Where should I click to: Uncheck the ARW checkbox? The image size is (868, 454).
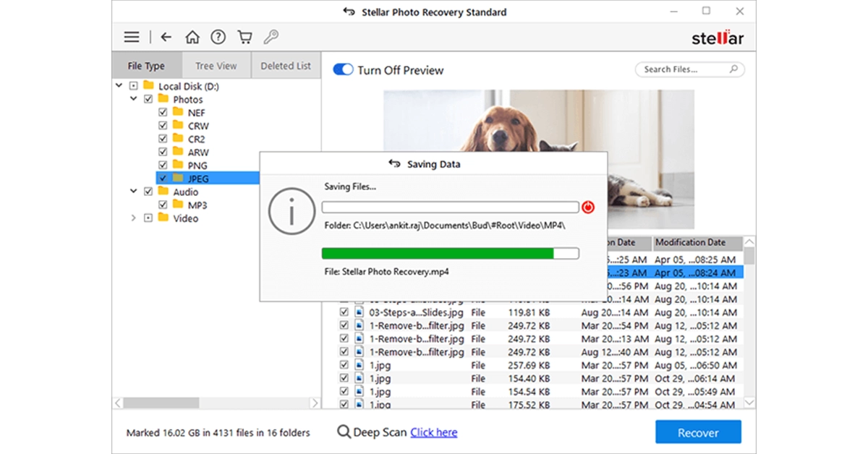point(163,152)
